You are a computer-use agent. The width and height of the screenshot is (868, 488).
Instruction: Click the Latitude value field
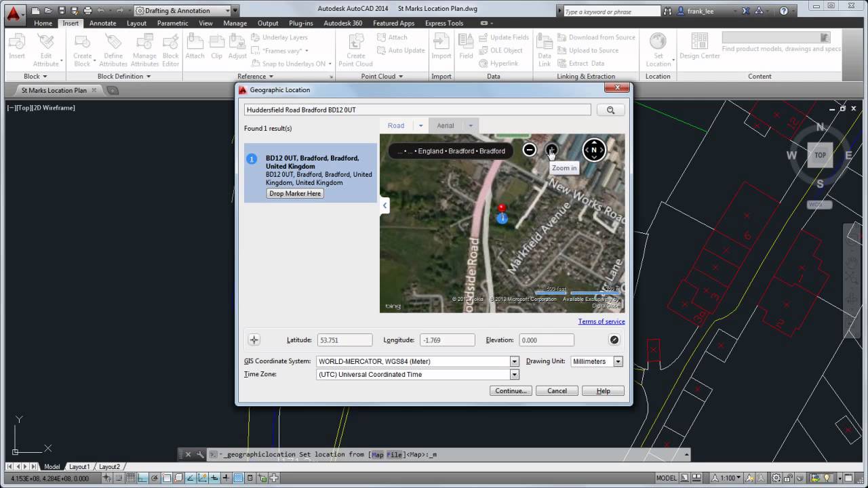coord(344,340)
